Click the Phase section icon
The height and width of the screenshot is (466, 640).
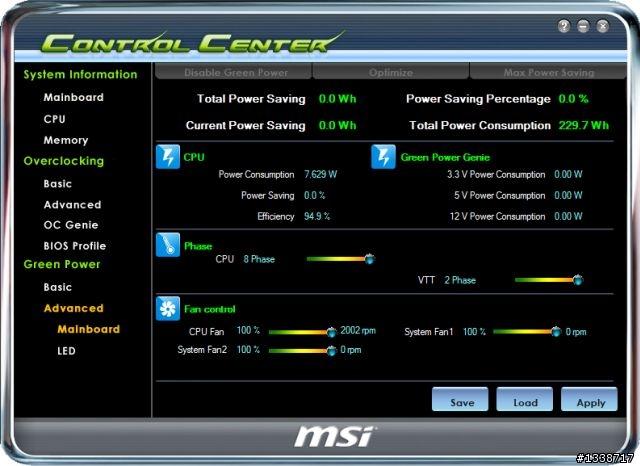coord(168,245)
